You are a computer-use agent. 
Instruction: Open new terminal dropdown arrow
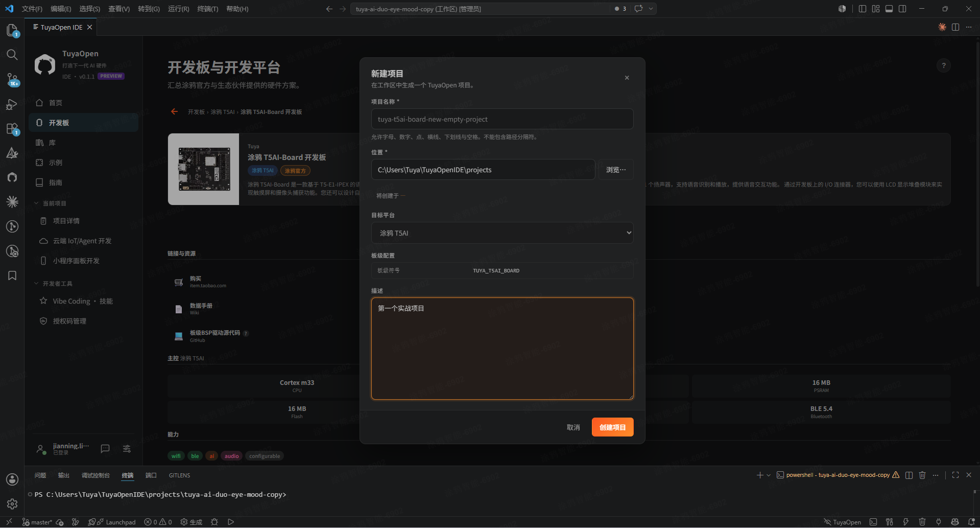pos(769,475)
